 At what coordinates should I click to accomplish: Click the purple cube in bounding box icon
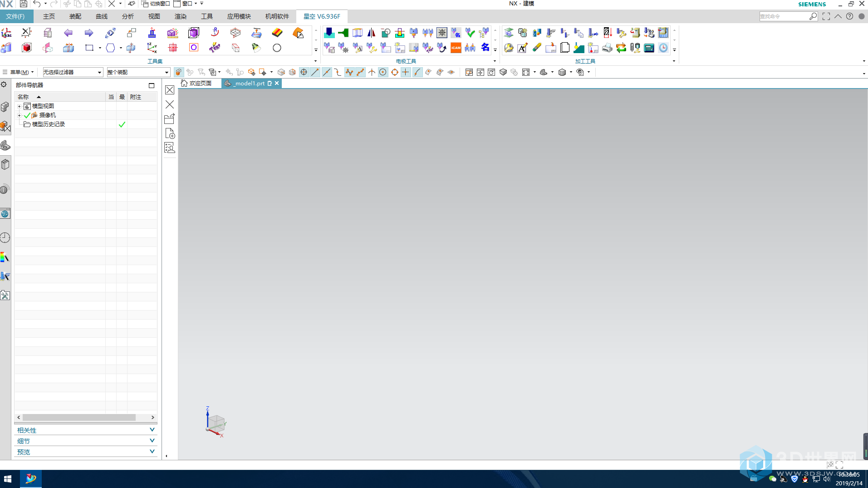point(194,33)
